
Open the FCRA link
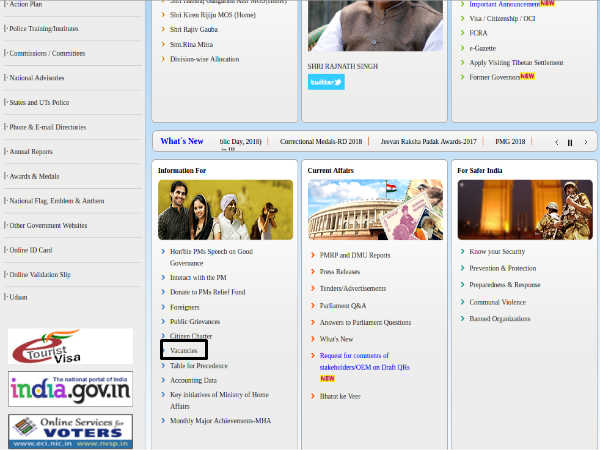(x=478, y=33)
